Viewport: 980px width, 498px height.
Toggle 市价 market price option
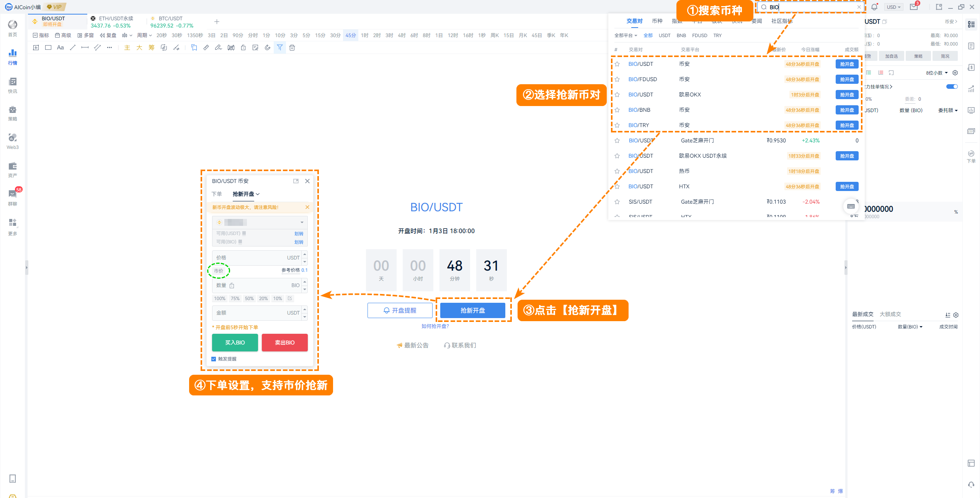pos(219,271)
